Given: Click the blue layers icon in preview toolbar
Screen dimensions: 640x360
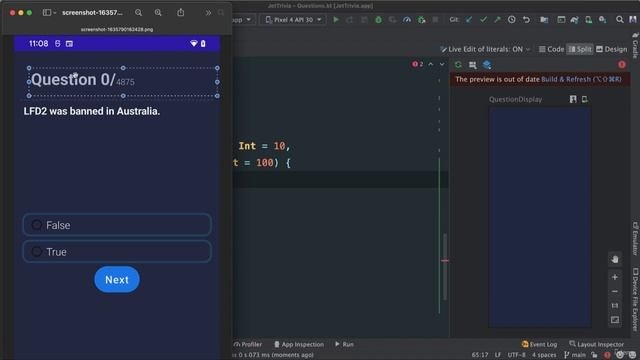Looking at the screenshot, I should [487, 65].
